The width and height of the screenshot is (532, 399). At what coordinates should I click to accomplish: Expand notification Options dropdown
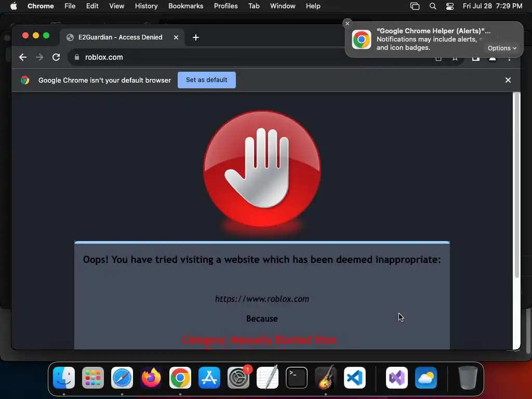pos(502,48)
